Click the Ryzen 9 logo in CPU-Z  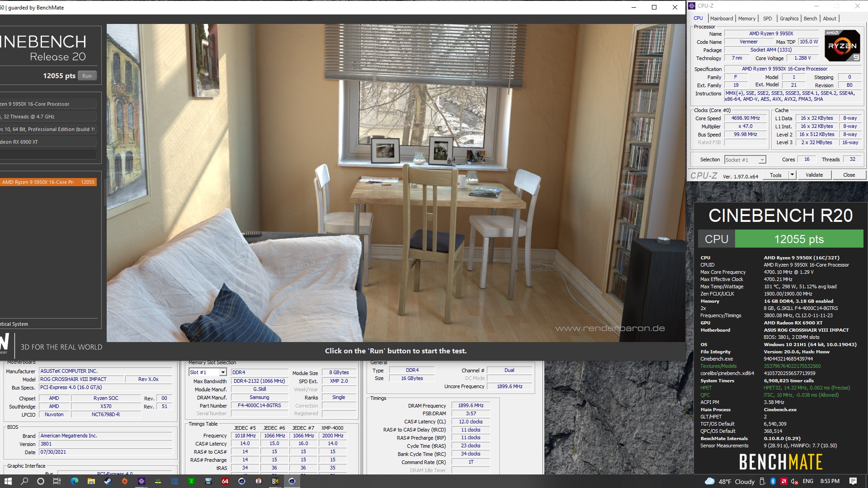tap(842, 45)
